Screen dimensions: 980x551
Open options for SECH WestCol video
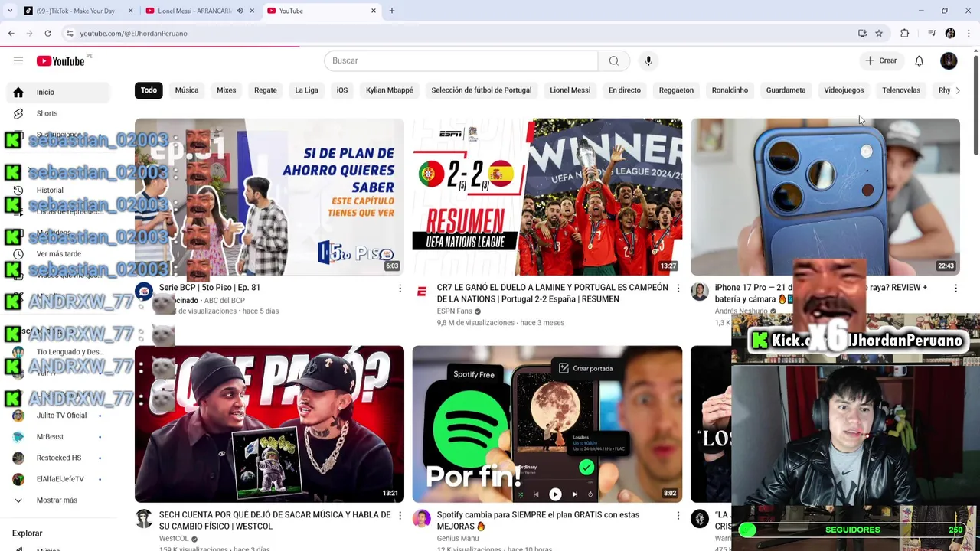(x=400, y=515)
